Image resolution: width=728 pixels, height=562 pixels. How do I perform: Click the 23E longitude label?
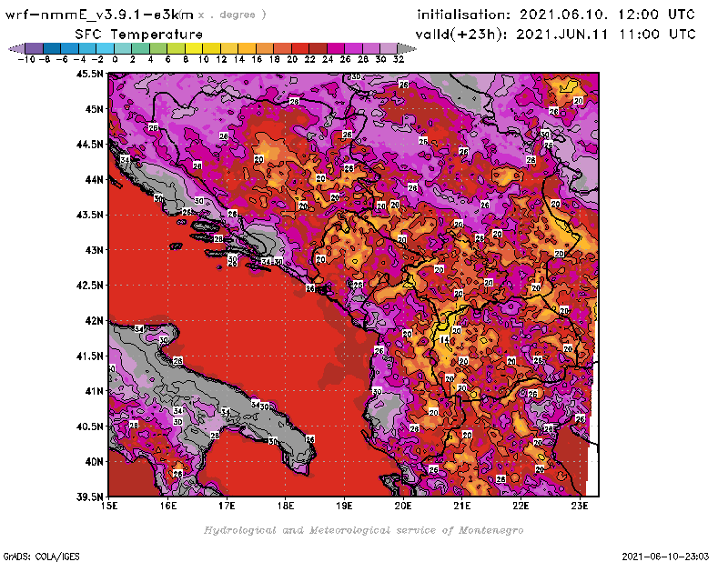580,506
